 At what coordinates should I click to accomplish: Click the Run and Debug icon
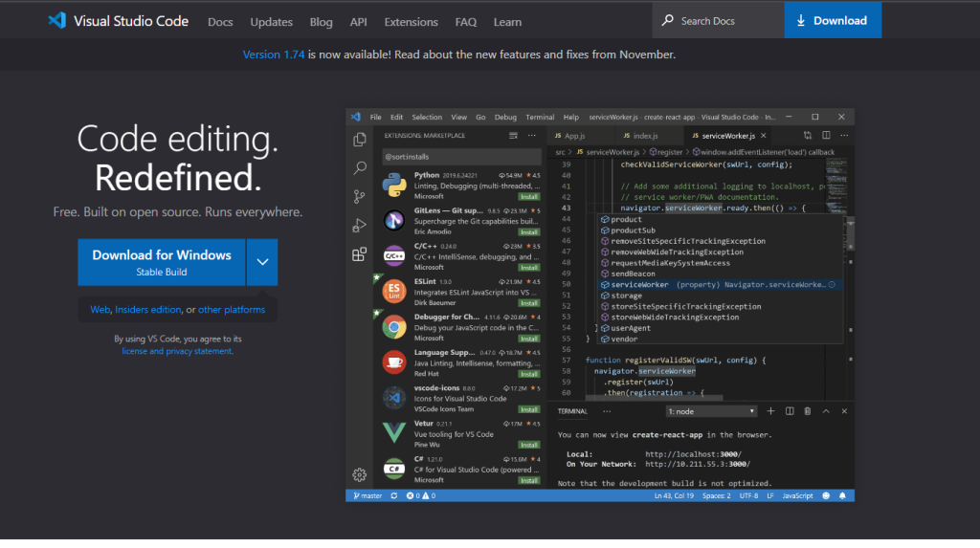(x=360, y=225)
